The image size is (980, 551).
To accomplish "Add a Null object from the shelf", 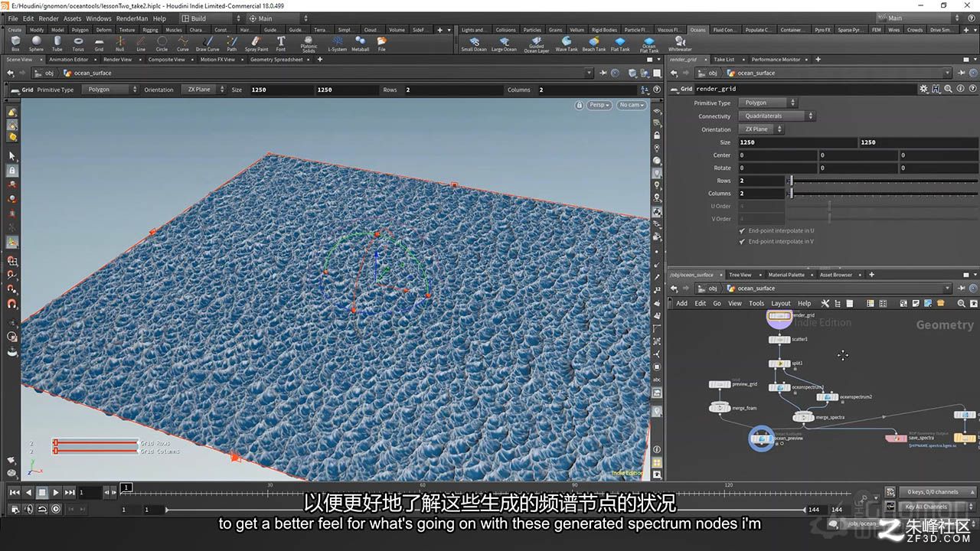I will (120, 43).
